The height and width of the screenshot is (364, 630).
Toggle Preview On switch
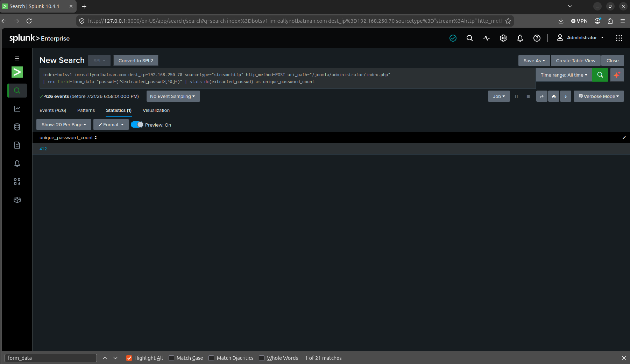(137, 124)
